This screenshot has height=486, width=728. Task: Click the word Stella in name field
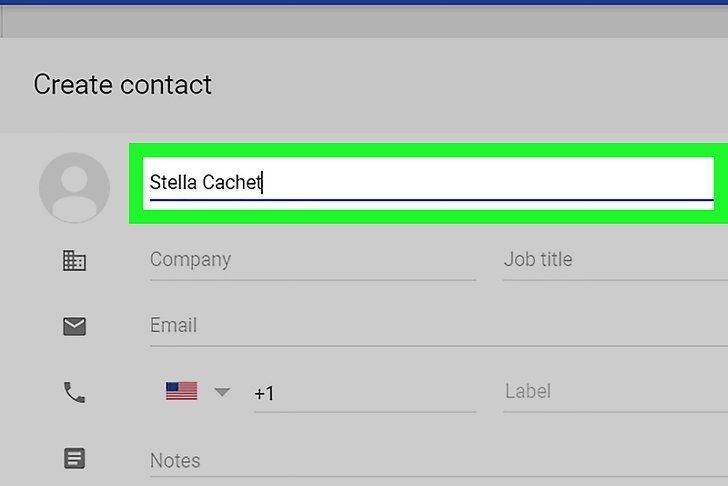tap(172, 183)
